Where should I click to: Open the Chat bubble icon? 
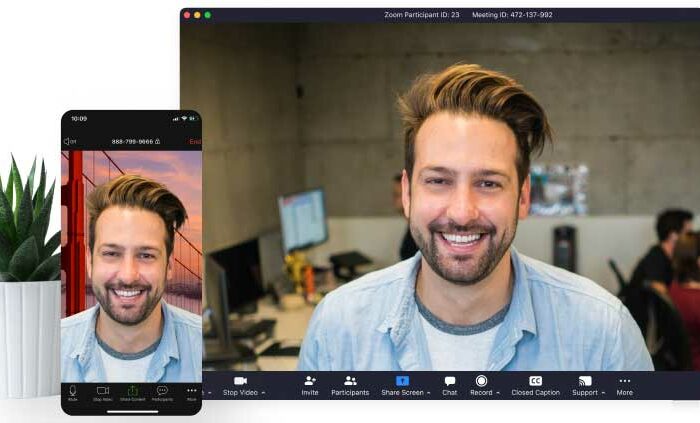point(450,381)
